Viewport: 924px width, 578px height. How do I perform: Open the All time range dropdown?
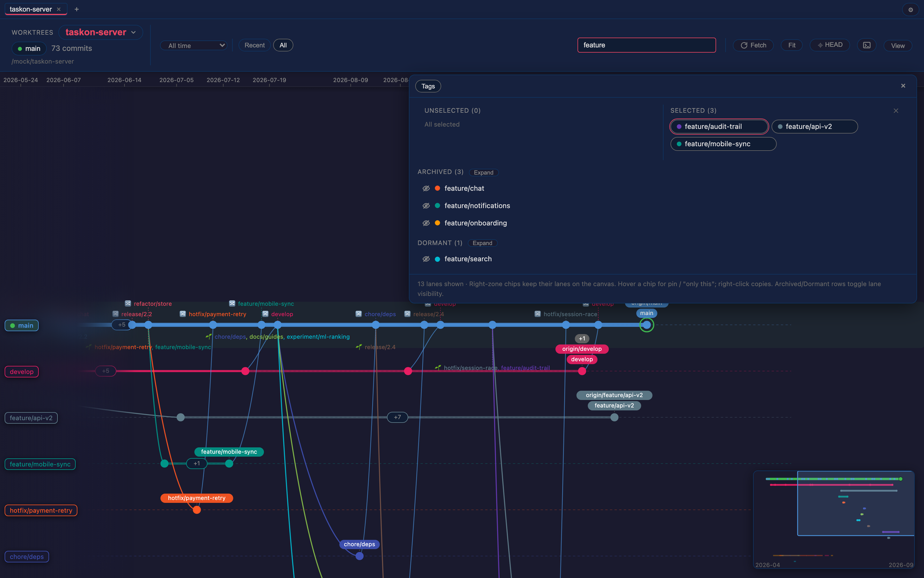click(x=194, y=45)
